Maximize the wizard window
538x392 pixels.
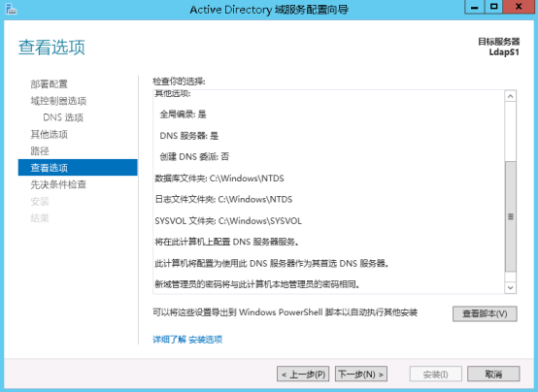493,7
